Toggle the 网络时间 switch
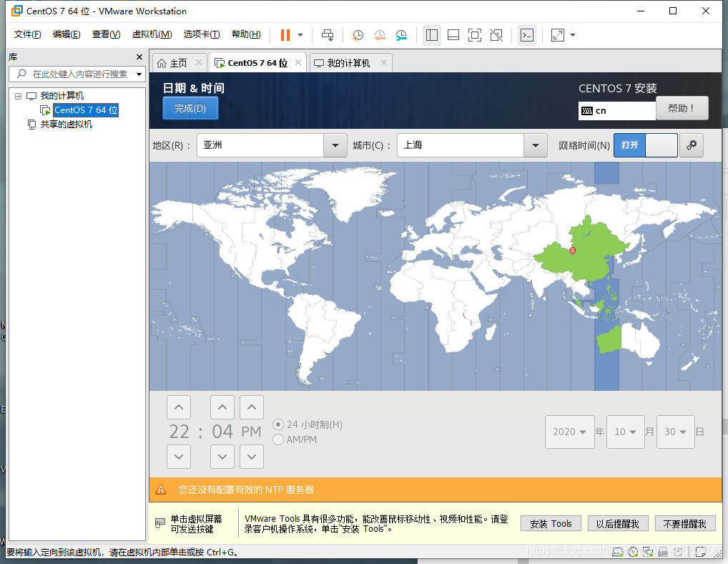 645,145
